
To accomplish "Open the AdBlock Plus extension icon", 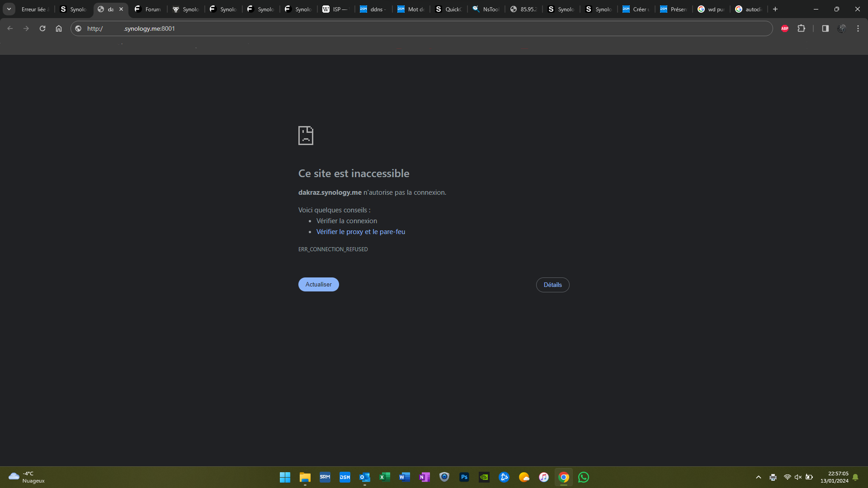I will coord(785,28).
